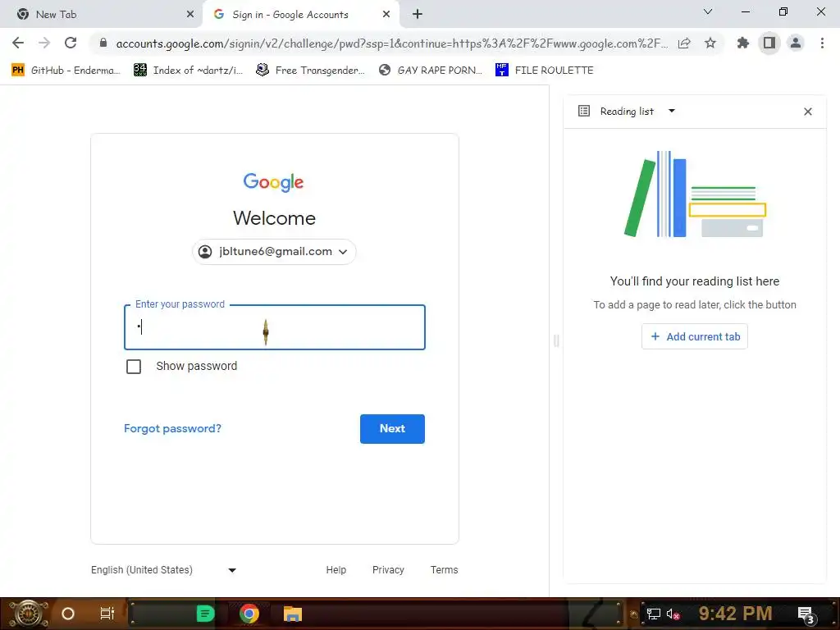Focus the Enter your password field

[275, 327]
